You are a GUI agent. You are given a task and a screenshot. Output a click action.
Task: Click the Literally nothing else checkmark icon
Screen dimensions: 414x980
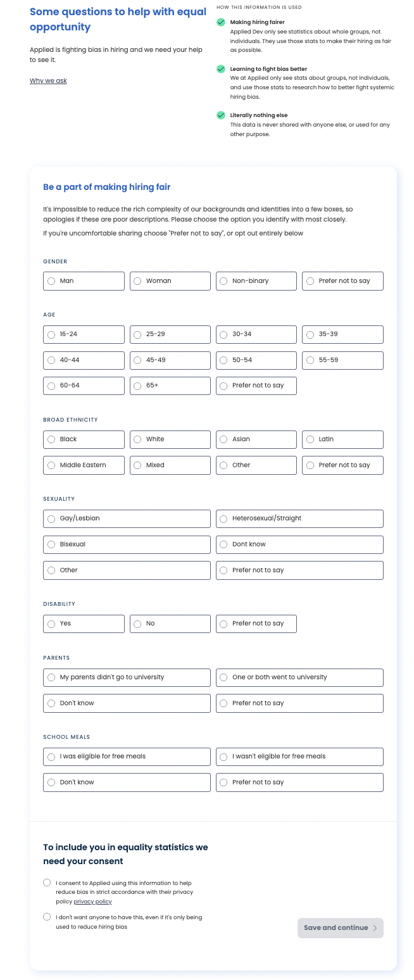coord(221,115)
